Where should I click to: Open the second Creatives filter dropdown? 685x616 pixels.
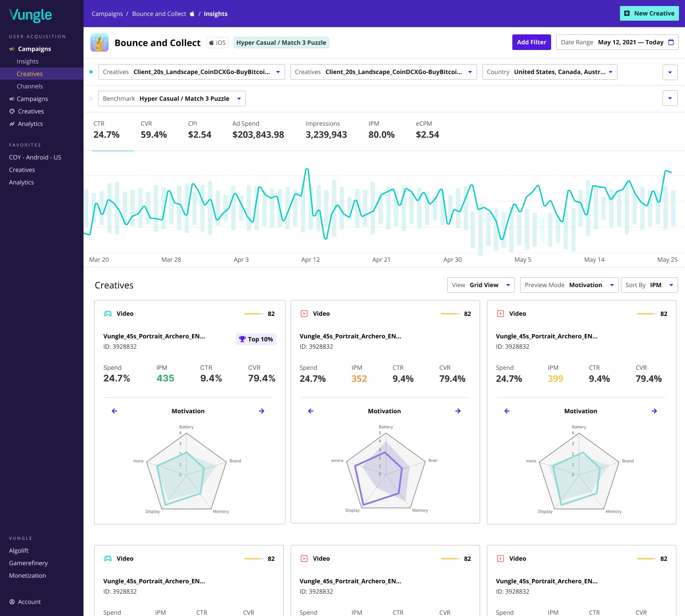(384, 72)
